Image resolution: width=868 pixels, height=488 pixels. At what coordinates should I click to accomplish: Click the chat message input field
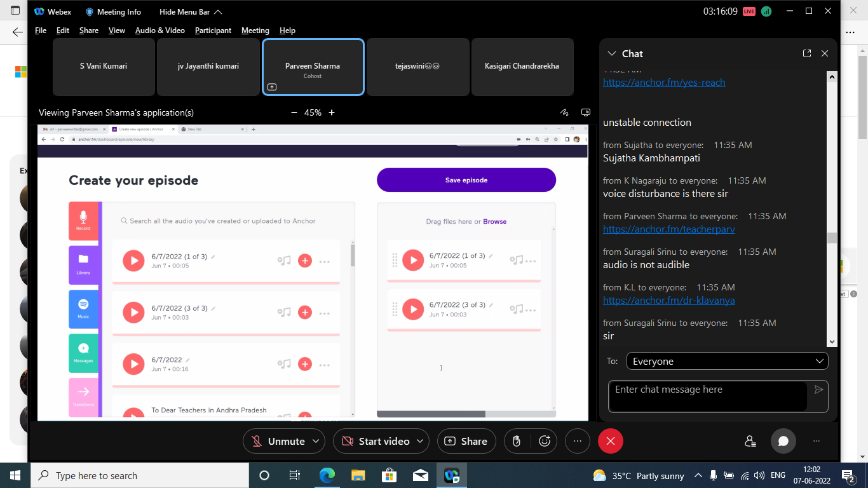pos(708,396)
